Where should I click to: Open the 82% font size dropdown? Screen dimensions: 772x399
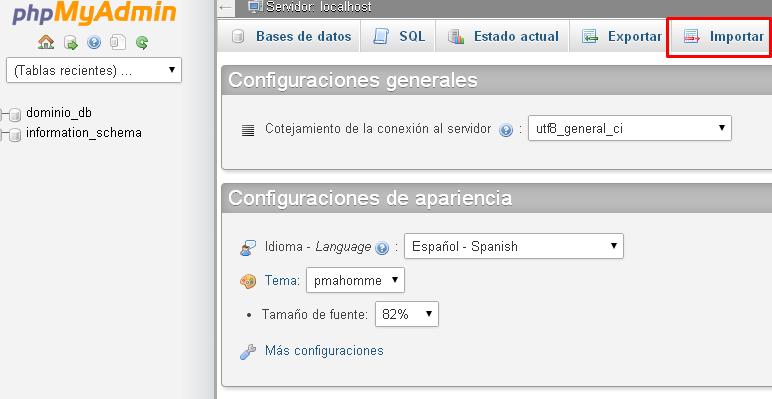(x=407, y=314)
